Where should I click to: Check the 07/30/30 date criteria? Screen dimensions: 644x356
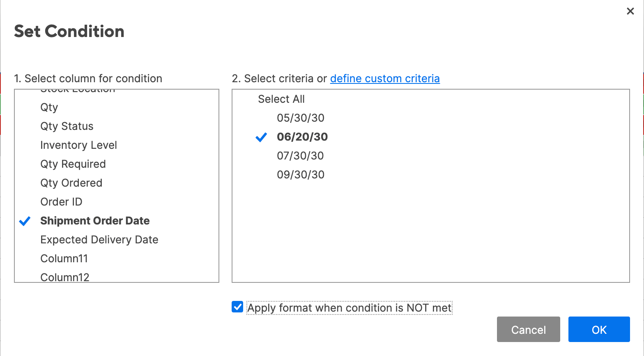point(300,156)
